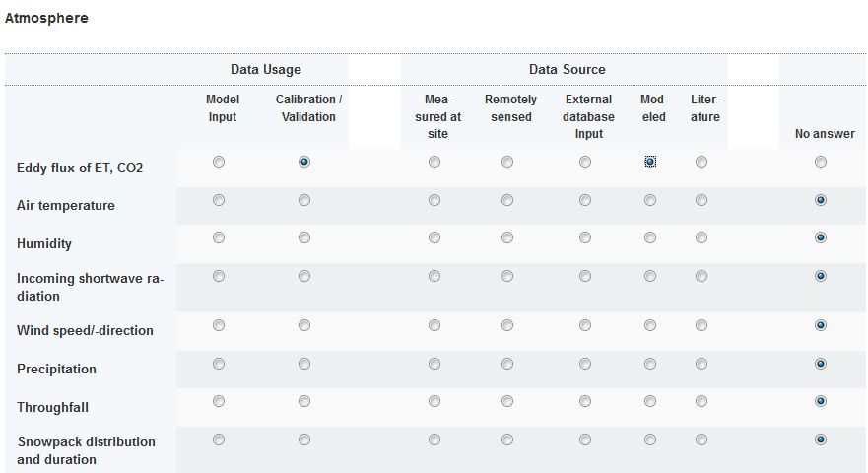Screen dimensions: 868x473
Task: Pick External database Input for Wind speed/-direction
Action: tap(585, 325)
